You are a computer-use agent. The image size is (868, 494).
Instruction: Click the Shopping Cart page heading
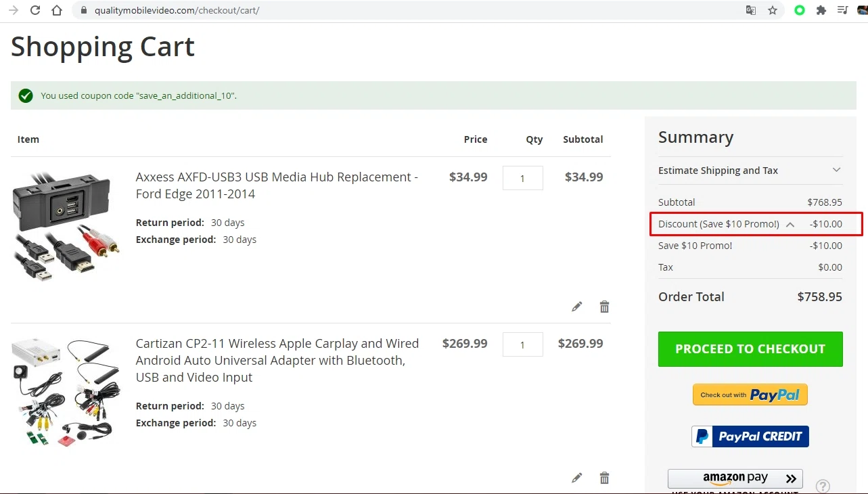point(103,47)
